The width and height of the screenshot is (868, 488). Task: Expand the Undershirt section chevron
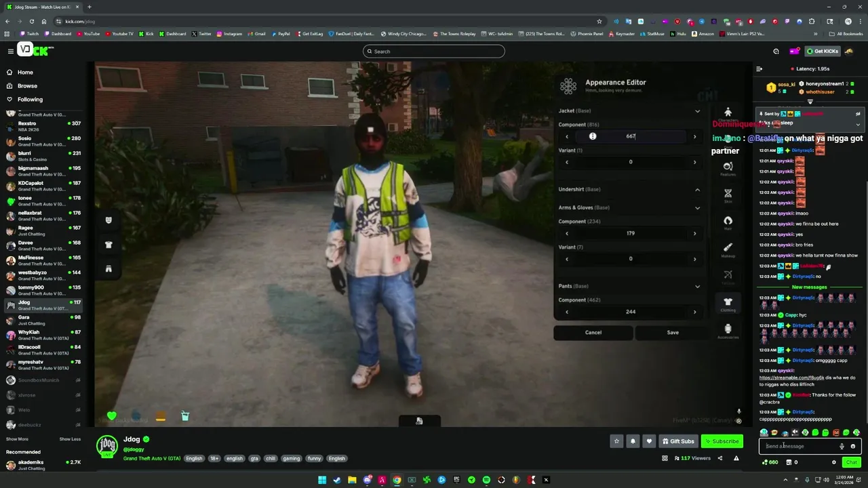pos(697,190)
